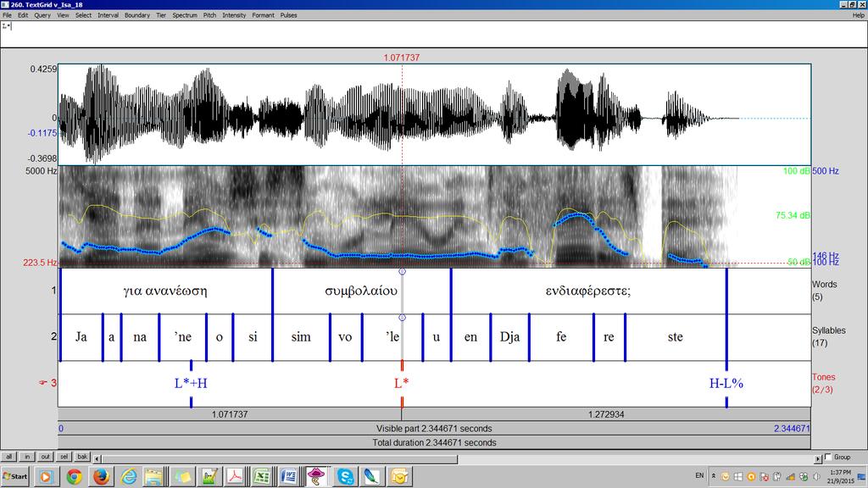Click the 1.272934 playback bar
Viewport: 868px width, 488px height.
coord(606,414)
